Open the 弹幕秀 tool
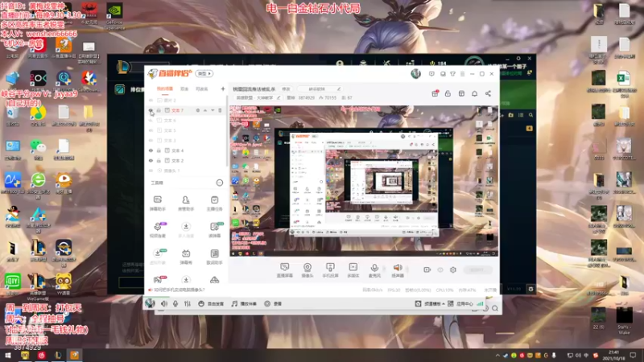 pos(186,257)
